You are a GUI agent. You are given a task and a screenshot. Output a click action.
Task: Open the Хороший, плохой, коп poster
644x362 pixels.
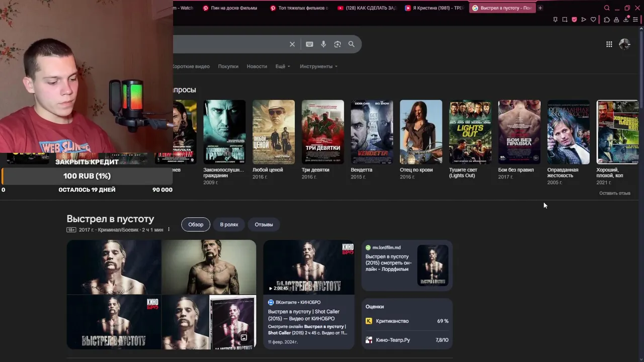(617, 132)
